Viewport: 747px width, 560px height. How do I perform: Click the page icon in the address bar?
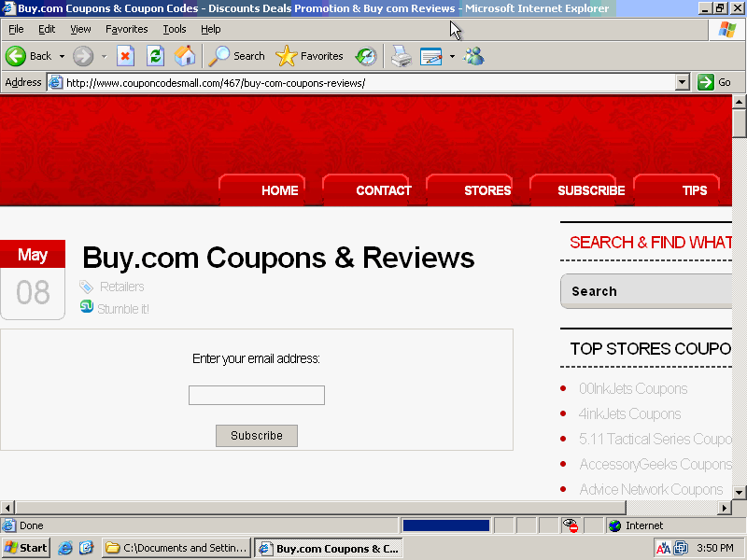[x=56, y=82]
